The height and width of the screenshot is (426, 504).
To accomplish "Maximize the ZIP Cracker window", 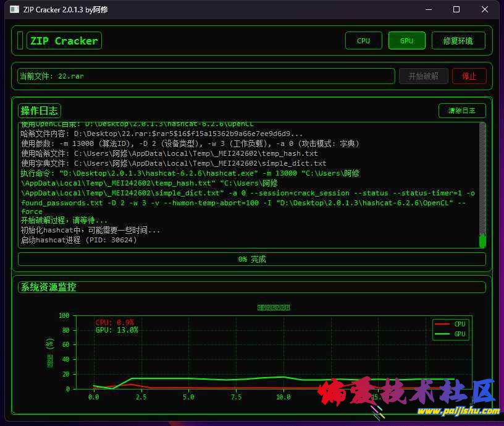I will (456, 9).
